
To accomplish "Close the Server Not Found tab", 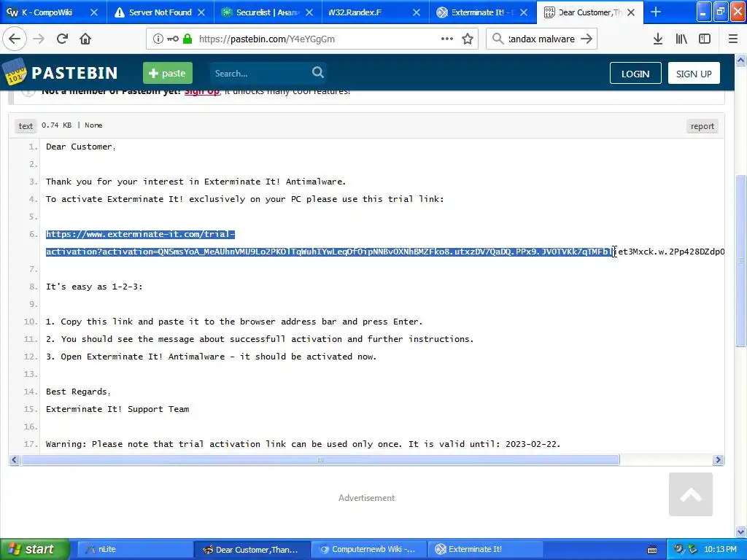I will tap(201, 12).
